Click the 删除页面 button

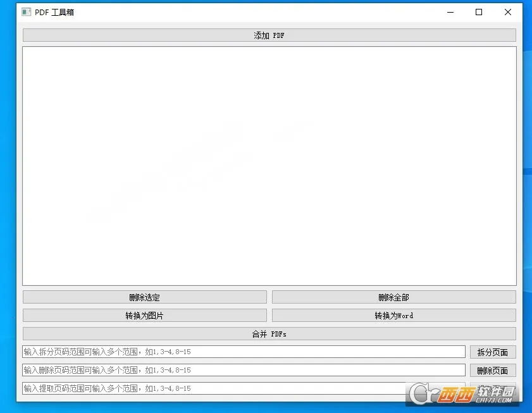pos(493,370)
